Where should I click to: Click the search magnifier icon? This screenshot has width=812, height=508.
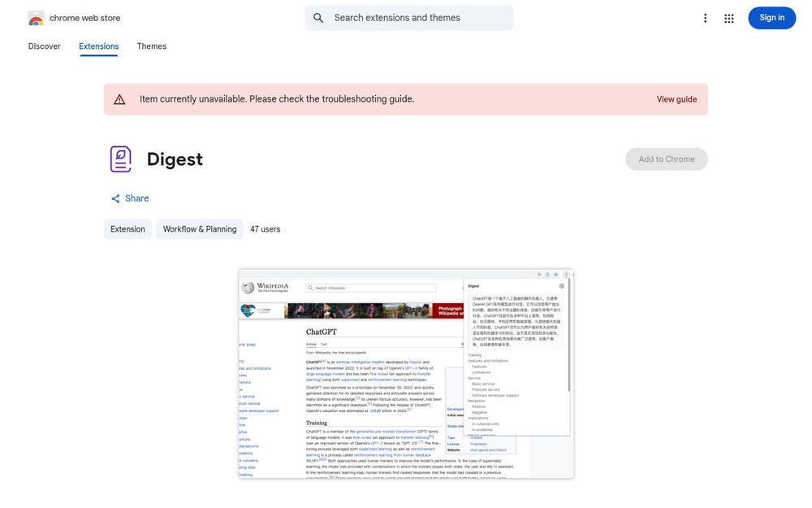tap(318, 18)
